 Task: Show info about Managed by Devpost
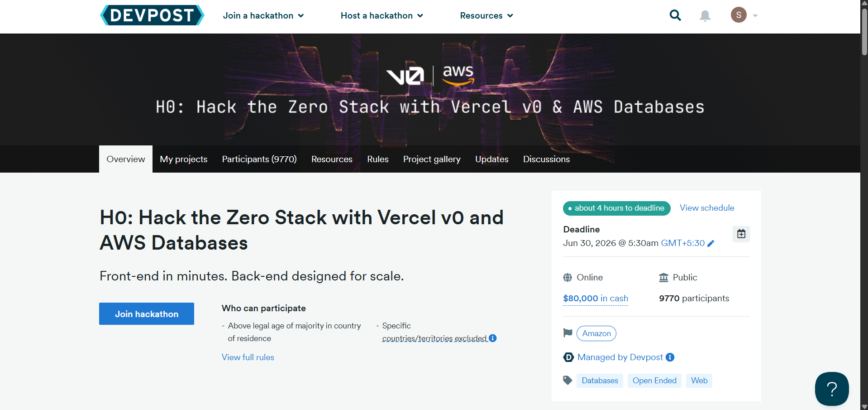pyautogui.click(x=670, y=357)
